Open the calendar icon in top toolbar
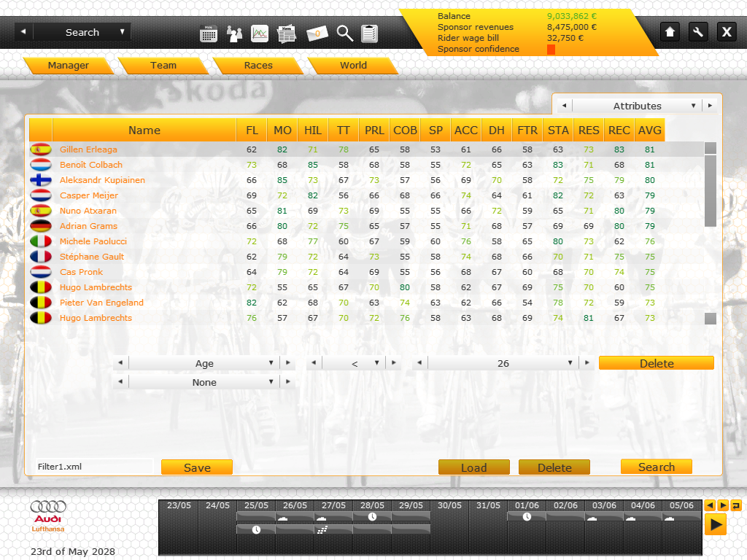Viewport: 747px width, 560px height. coord(209,34)
